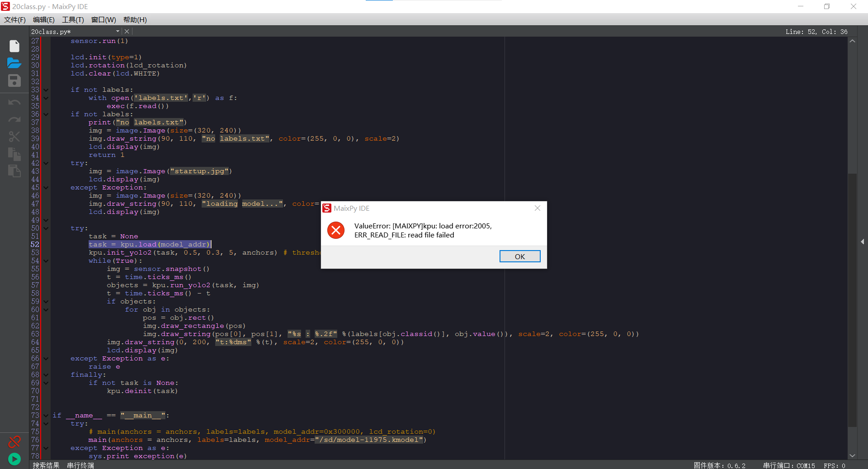Undo last edit via the sidebar arrow

pyautogui.click(x=14, y=103)
